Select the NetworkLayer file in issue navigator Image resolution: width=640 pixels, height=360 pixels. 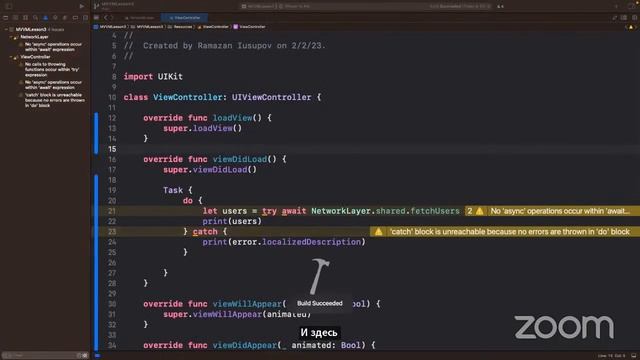coord(34,37)
